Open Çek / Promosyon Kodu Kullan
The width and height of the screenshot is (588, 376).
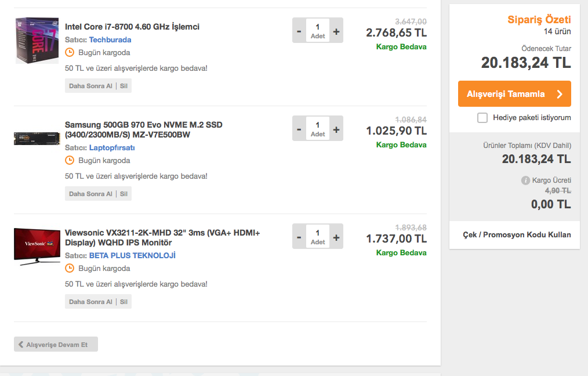[x=517, y=235]
